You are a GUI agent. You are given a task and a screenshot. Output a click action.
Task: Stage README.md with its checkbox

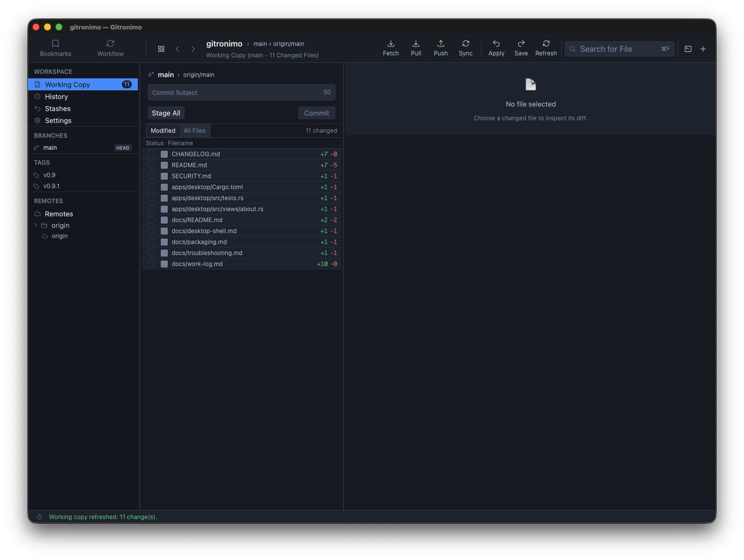pos(151,165)
